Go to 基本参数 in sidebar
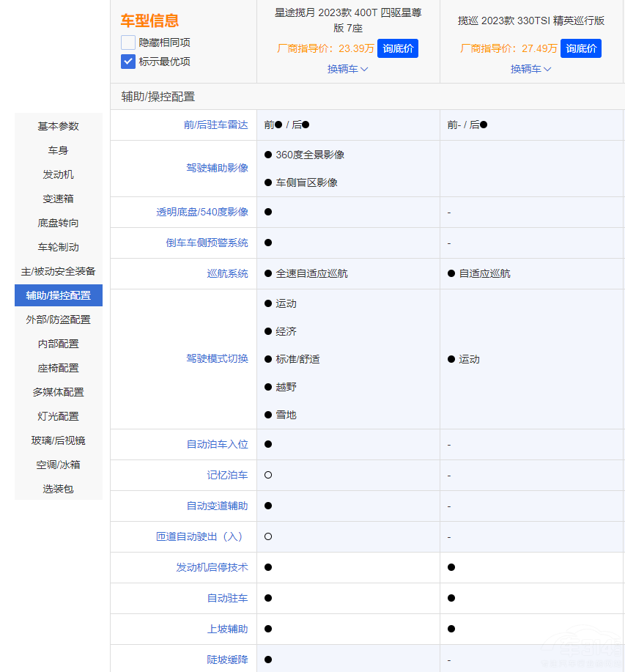This screenshot has width=625, height=672. [59, 126]
